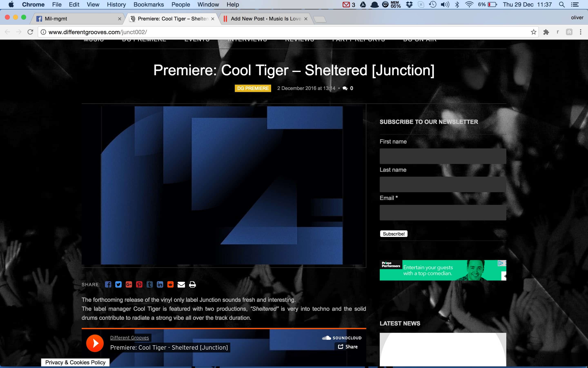
Task: Open the Different Grooves SoundCloud link
Action: click(x=129, y=338)
